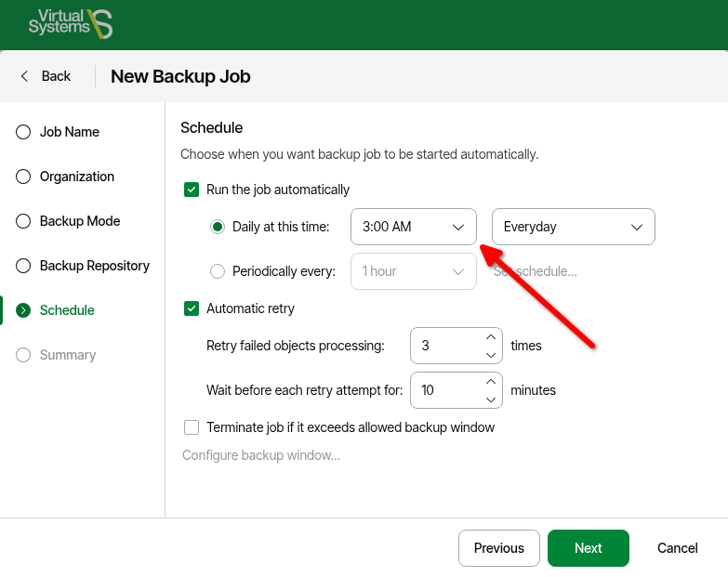Decrease retry count with down arrow
This screenshot has width=728, height=577.
point(491,354)
